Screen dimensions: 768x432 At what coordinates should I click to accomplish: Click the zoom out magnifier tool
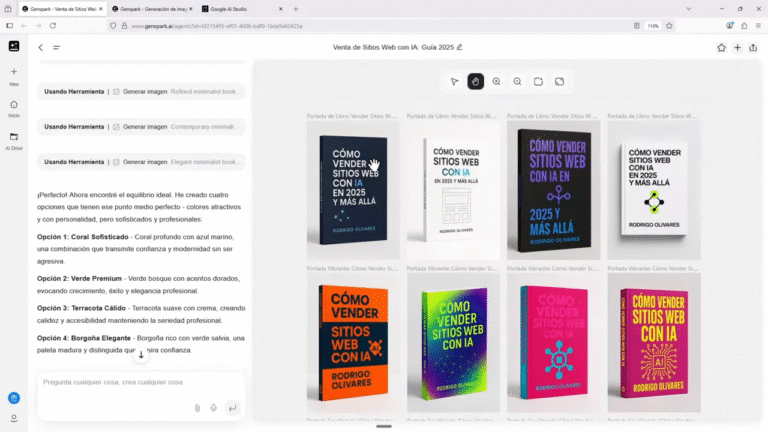point(517,82)
